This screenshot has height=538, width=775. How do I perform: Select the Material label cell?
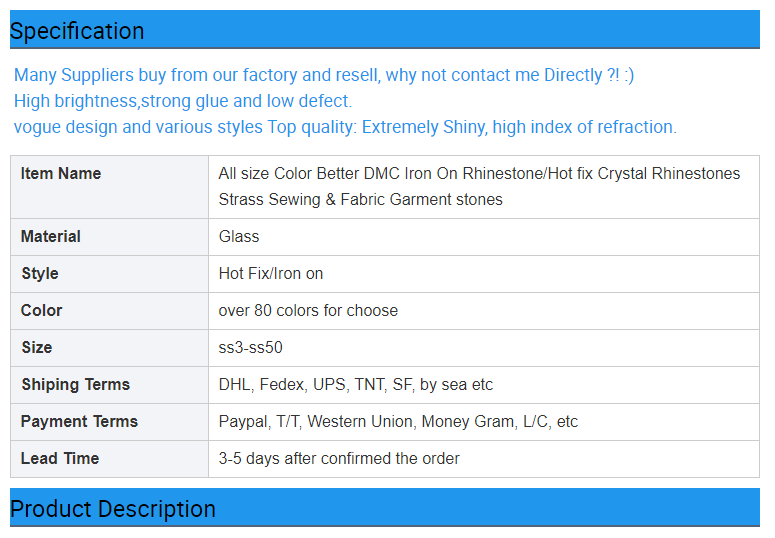[x=109, y=237]
